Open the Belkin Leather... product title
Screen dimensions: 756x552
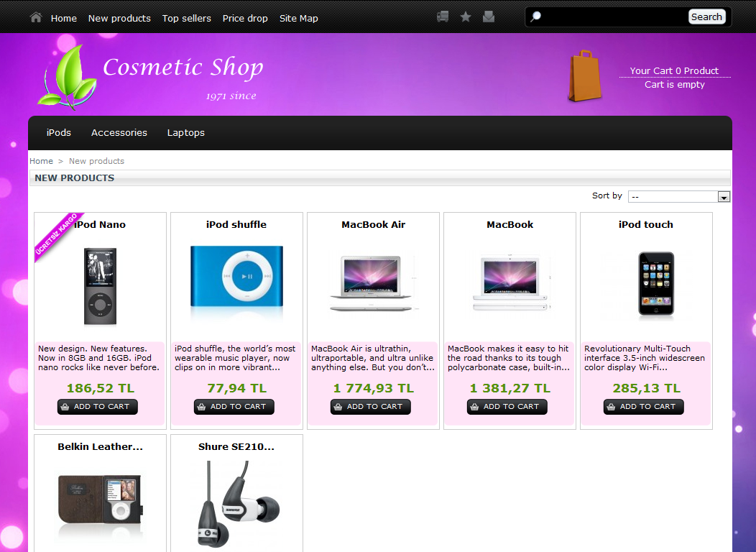100,447
